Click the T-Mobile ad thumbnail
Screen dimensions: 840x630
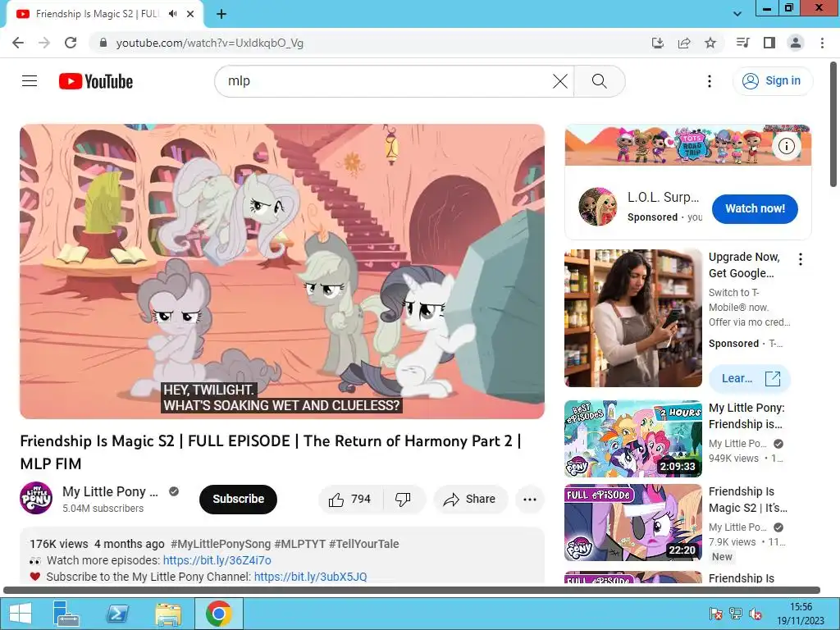click(x=633, y=318)
